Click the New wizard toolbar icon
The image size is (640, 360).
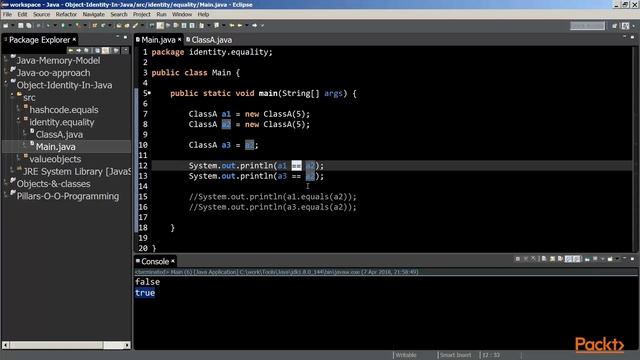click(x=5, y=25)
